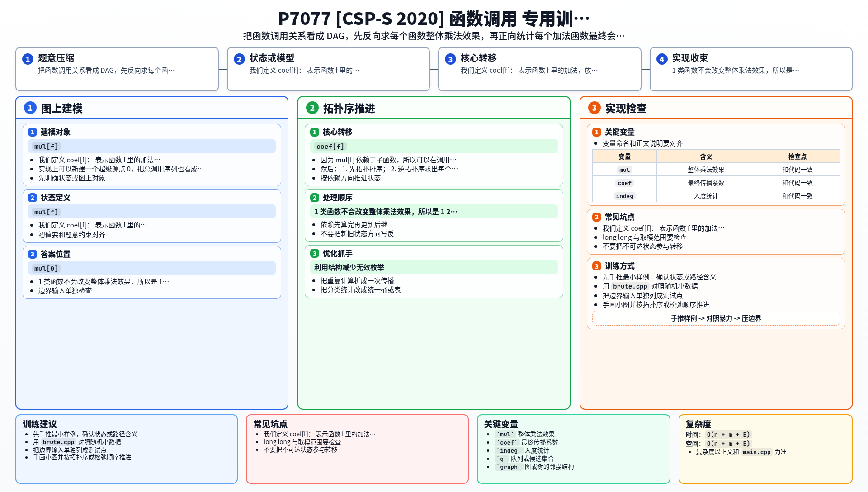868x492 pixels.
Task: Click the 含义 table column header
Action: point(706,156)
